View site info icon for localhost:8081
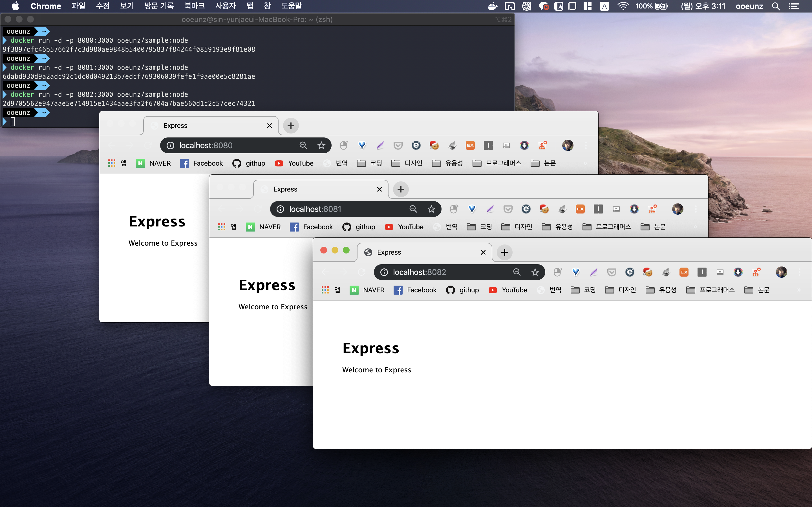 (x=280, y=209)
